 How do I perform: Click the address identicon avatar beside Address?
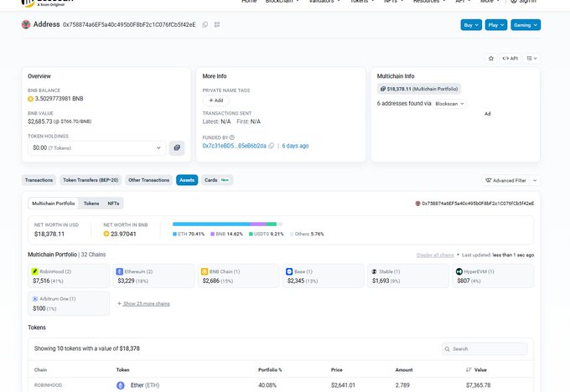pos(26,24)
